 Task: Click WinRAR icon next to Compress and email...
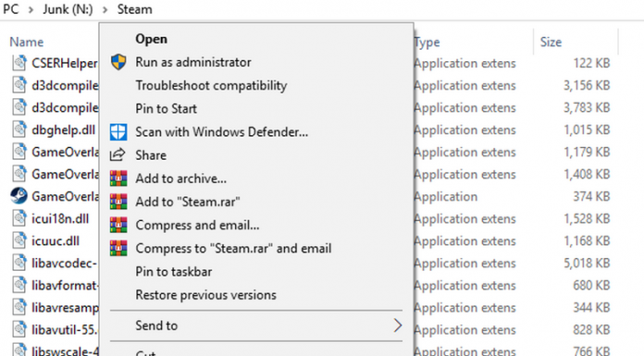click(118, 225)
